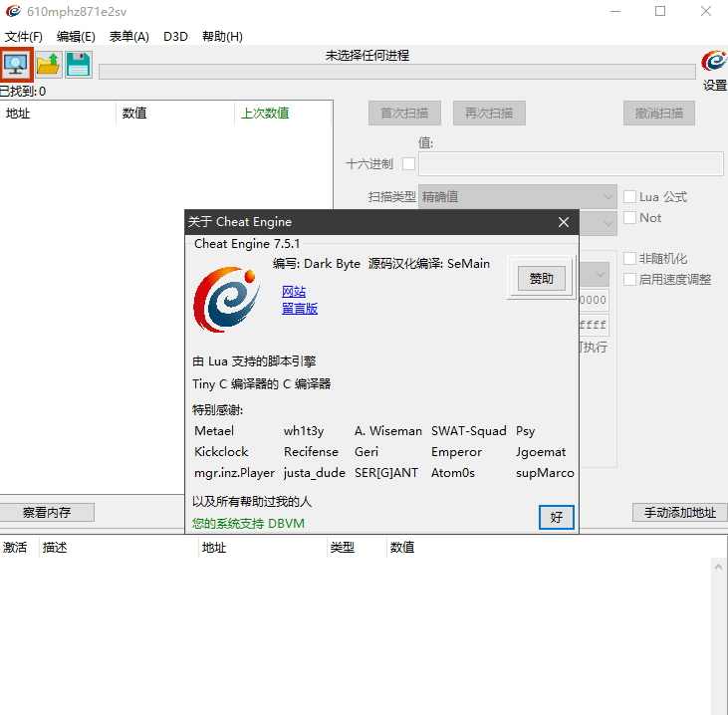Screen dimensions: 728x715
Task: Open the process selector monitor icon
Action: [16, 65]
